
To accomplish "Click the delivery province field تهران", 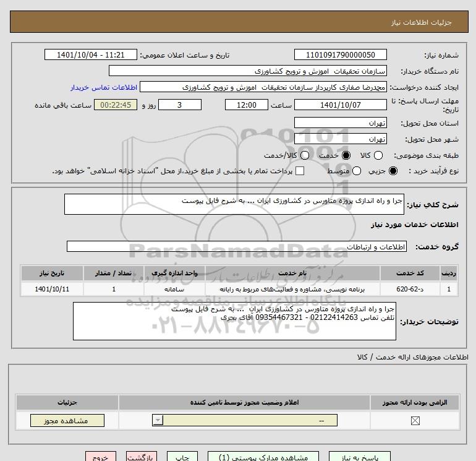I will [x=340, y=123].
